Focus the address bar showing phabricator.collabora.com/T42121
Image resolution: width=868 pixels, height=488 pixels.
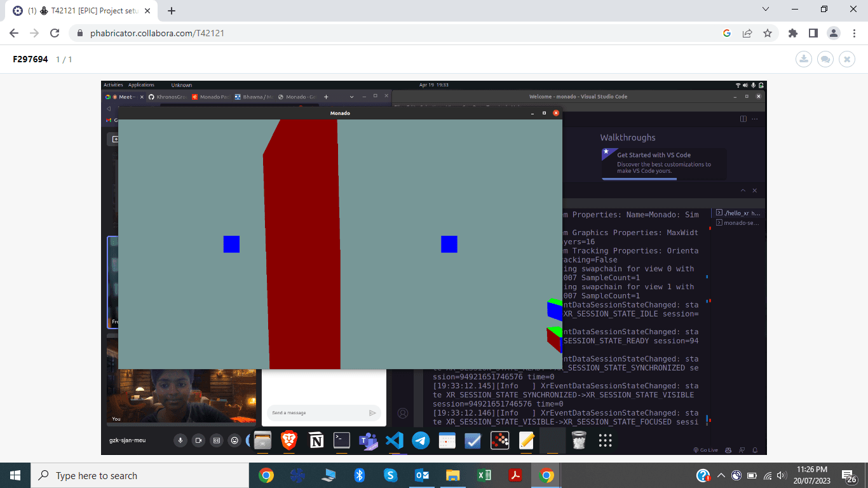394,33
